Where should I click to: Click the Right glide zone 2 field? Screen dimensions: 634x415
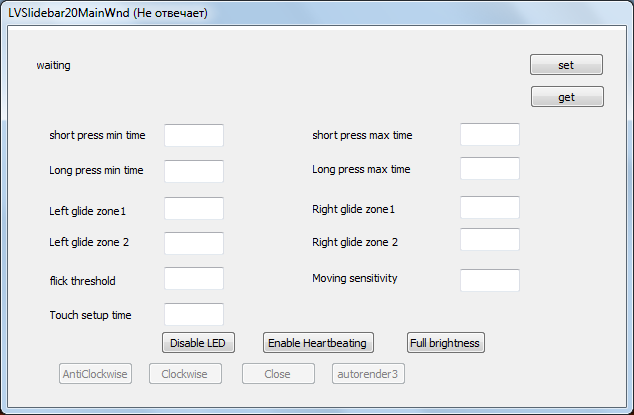point(490,240)
